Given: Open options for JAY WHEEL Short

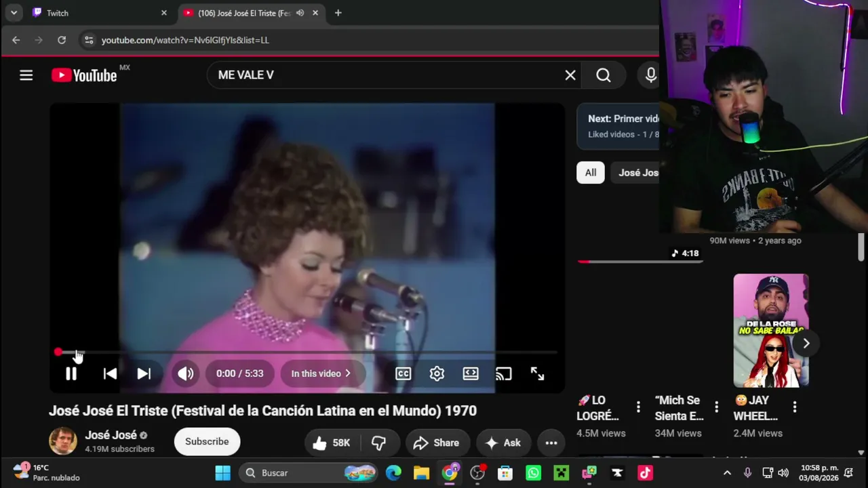Looking at the screenshot, I should [x=795, y=407].
